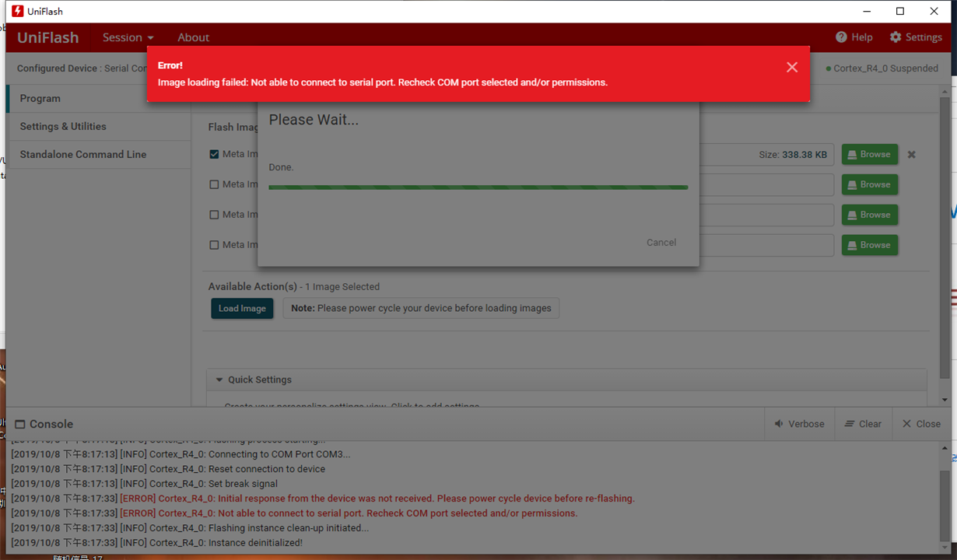Remove first image with X icon

tap(911, 155)
